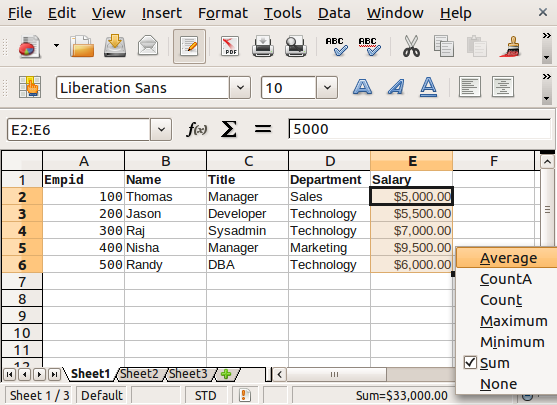Click the Document as E-mail icon

(x=148, y=47)
